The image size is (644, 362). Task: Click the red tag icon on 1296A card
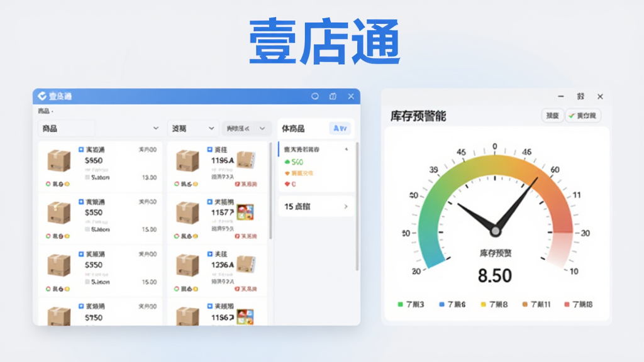point(237,289)
